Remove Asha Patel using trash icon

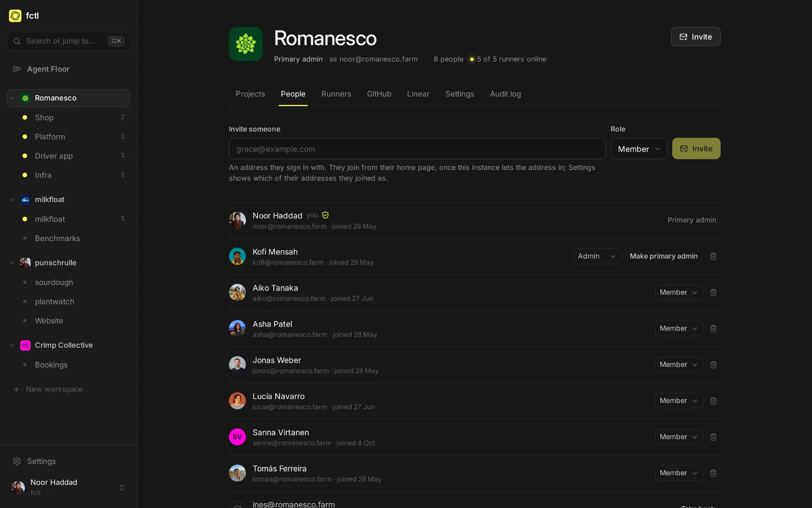tap(713, 328)
